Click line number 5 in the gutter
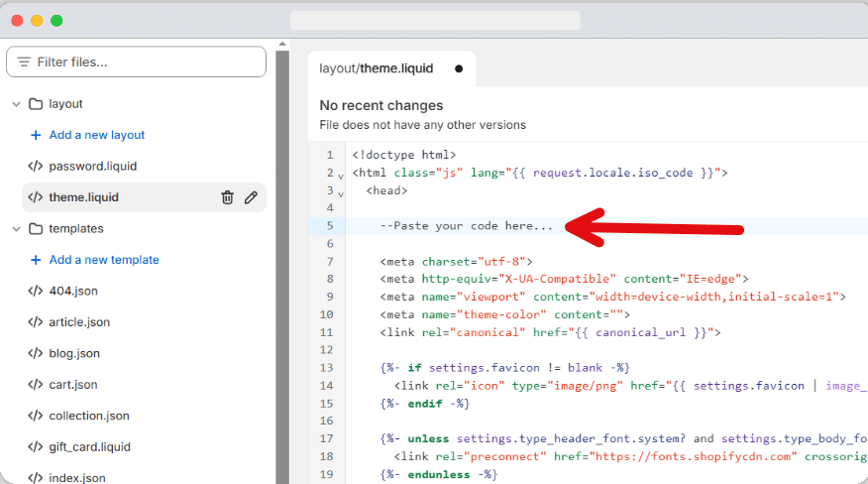 pos(330,226)
